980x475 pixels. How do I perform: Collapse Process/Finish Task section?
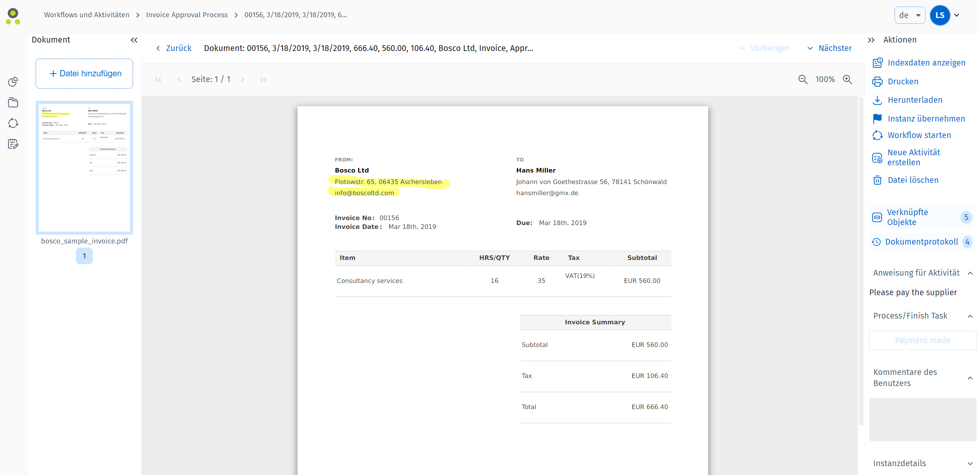970,316
